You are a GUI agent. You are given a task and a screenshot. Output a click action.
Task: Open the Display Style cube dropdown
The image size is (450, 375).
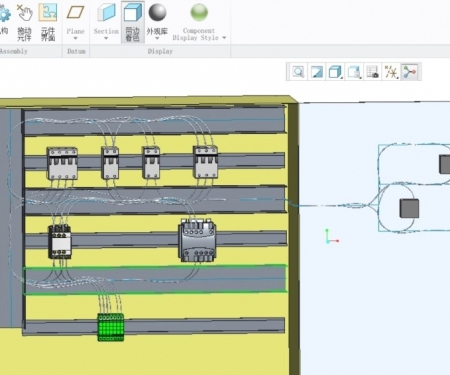(335, 72)
